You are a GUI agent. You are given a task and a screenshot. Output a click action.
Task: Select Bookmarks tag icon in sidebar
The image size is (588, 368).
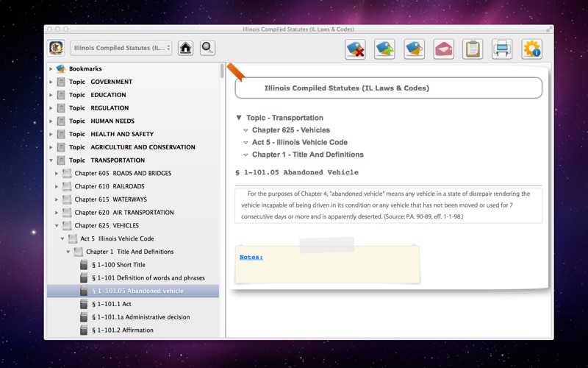point(61,68)
